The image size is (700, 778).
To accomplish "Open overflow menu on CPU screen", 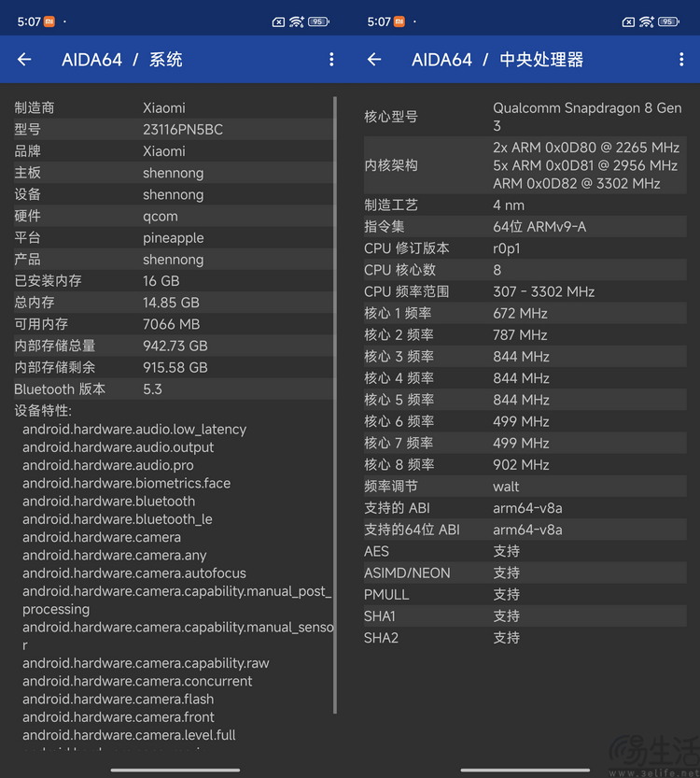I will coord(681,60).
